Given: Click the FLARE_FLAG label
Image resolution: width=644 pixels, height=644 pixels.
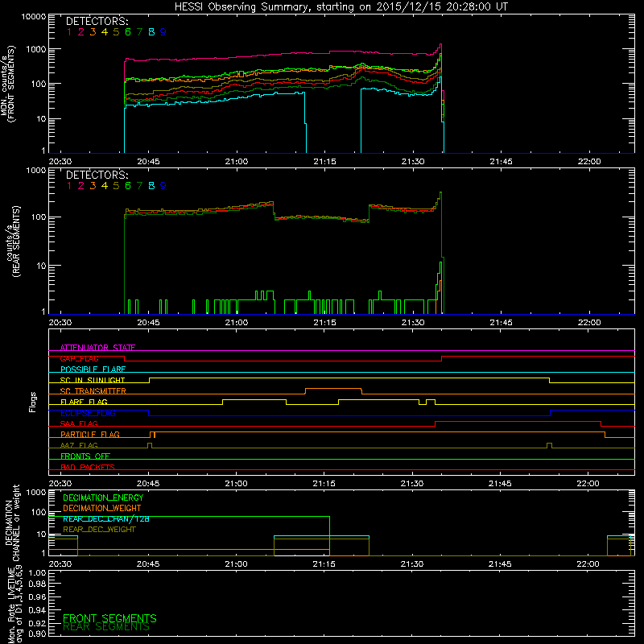Looking at the screenshot, I should coord(84,402).
